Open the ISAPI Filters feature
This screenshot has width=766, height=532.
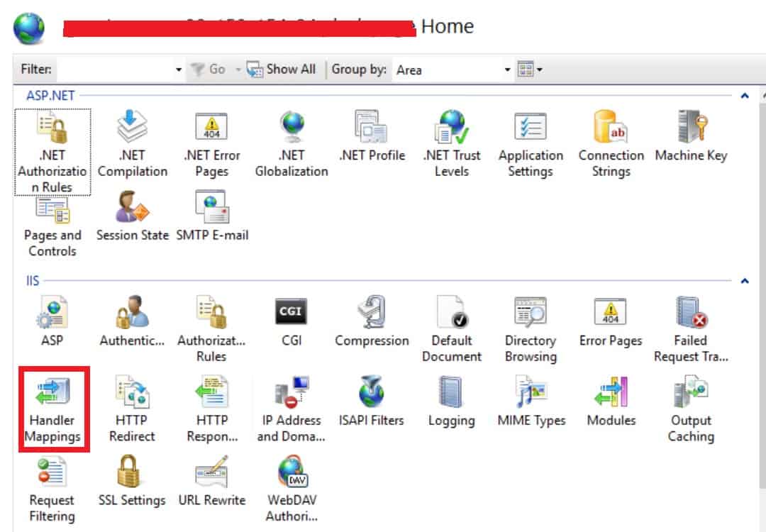[371, 401]
